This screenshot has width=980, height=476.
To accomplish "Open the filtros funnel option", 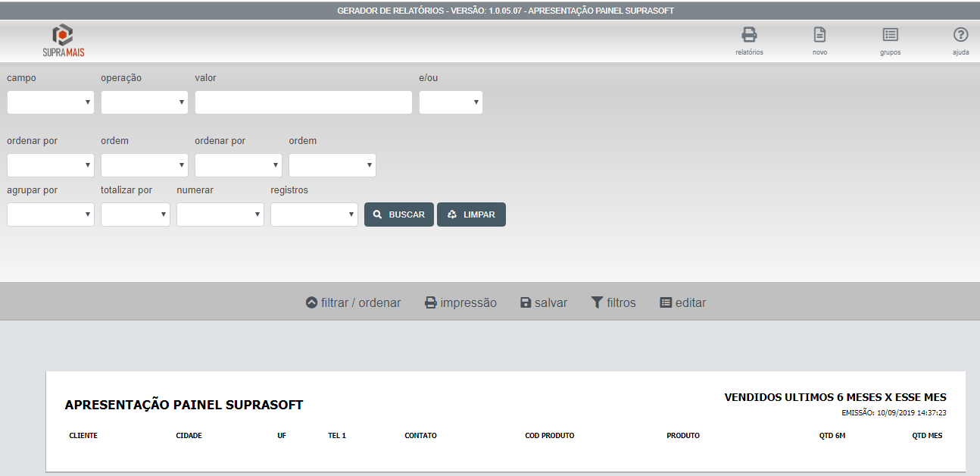I will point(613,303).
